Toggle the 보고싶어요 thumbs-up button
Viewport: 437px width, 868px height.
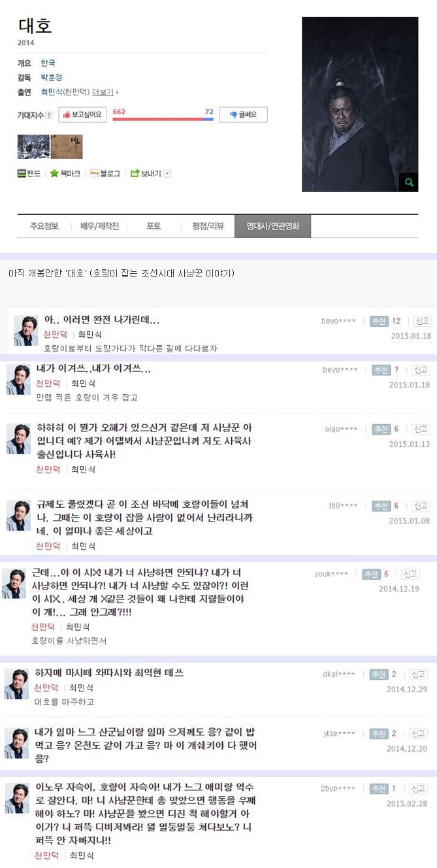tap(82, 114)
